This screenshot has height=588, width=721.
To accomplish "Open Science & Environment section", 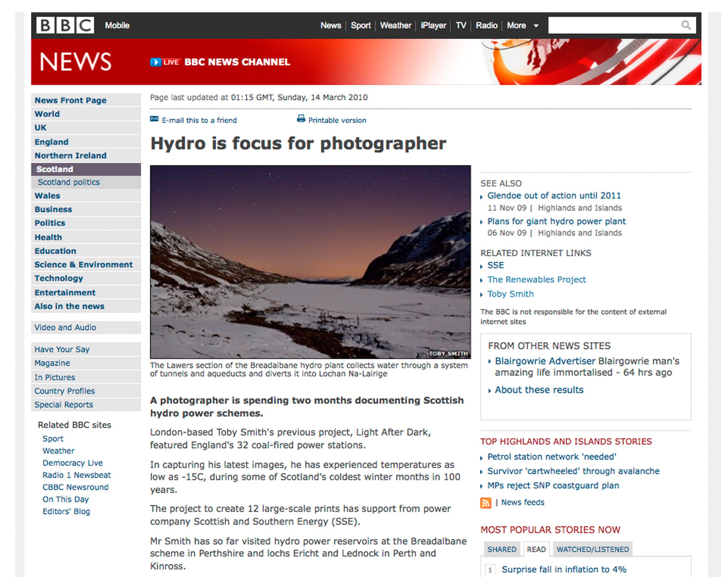I will click(x=83, y=265).
